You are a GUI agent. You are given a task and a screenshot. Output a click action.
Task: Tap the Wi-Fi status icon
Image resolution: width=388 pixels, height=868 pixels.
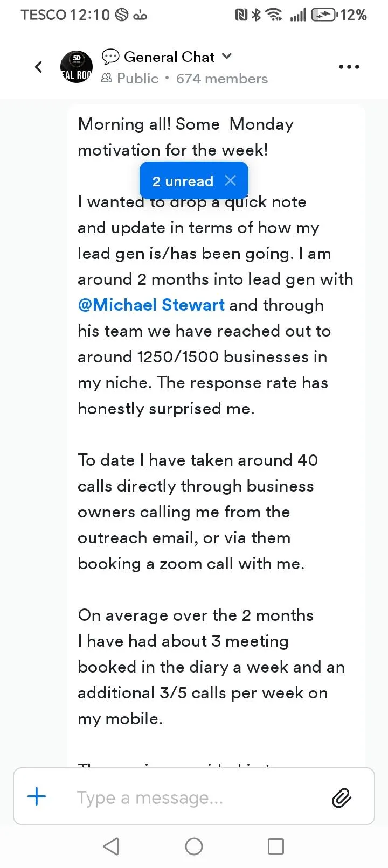click(x=275, y=15)
